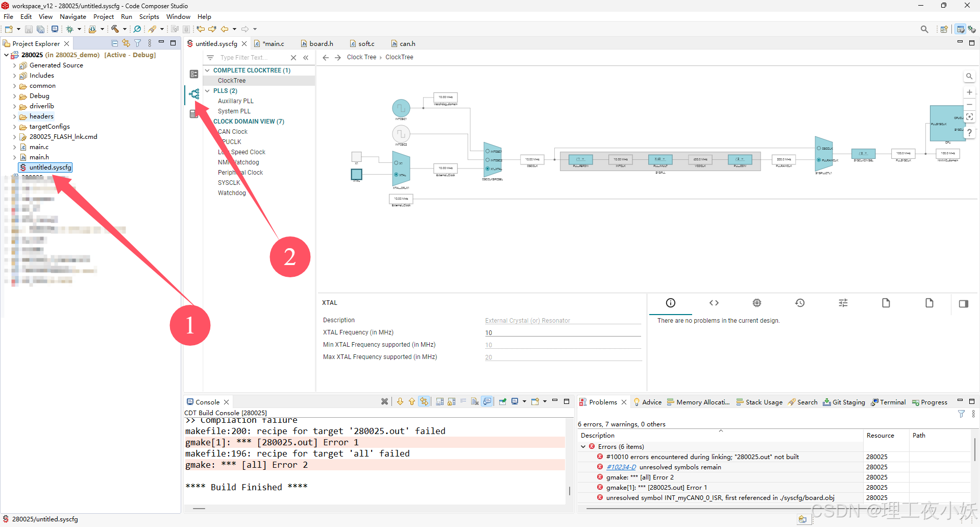Click the Build hammer icon

click(115, 29)
